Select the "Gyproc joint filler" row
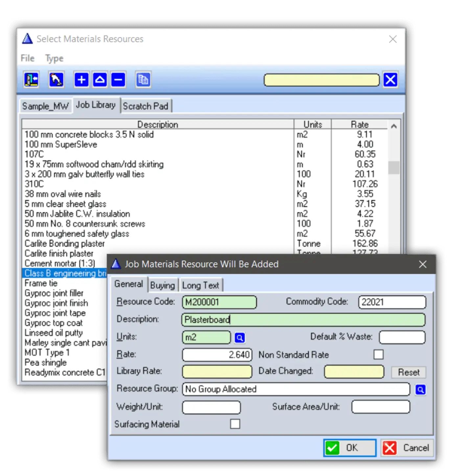This screenshot has width=460, height=476. coord(65,293)
